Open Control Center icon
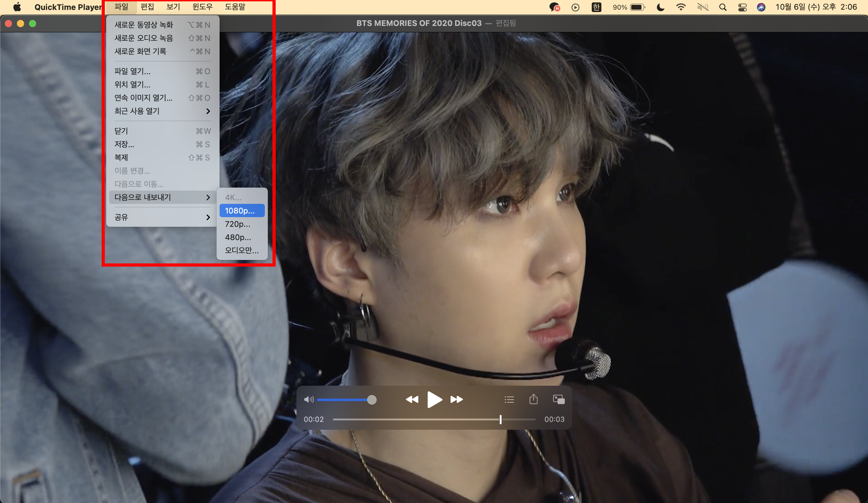868x503 pixels. (742, 7)
